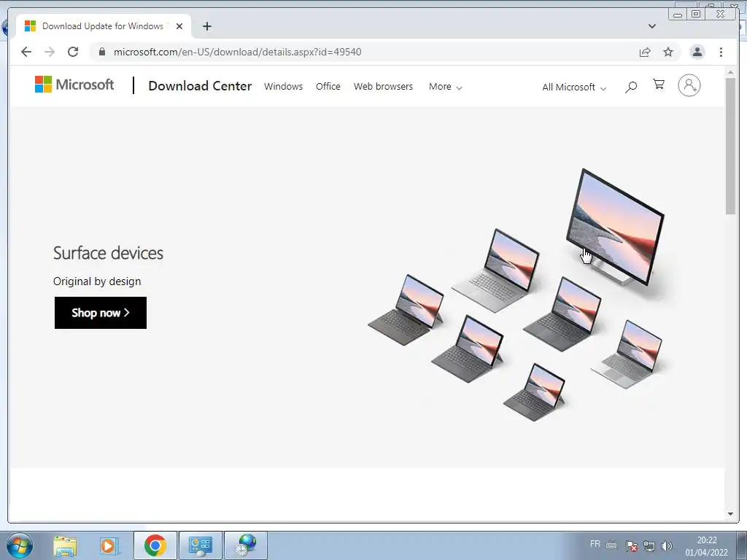Screen dimensions: 747x560
Task: Click the vertical scrollbar thumb
Action: [x=730, y=146]
